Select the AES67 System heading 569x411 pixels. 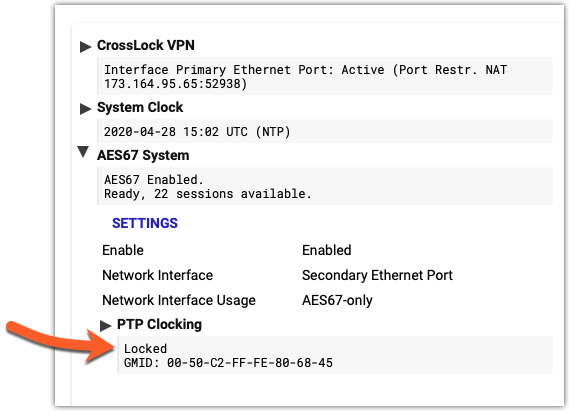click(x=143, y=155)
